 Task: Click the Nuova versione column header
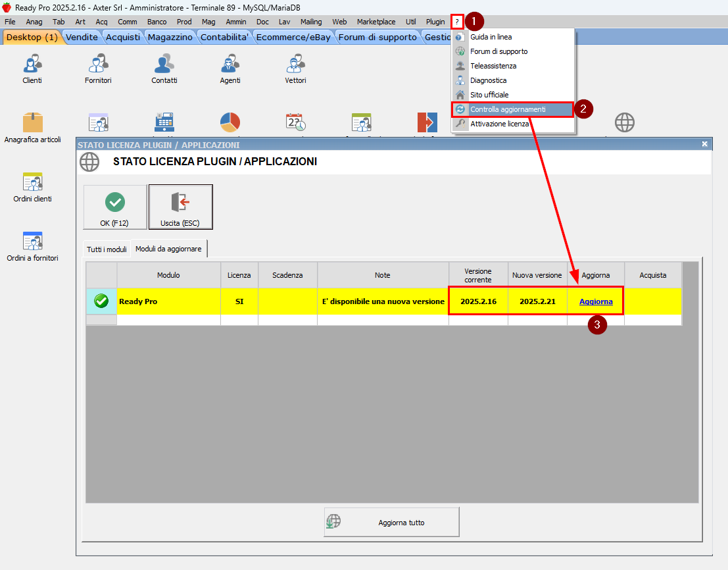click(x=537, y=275)
